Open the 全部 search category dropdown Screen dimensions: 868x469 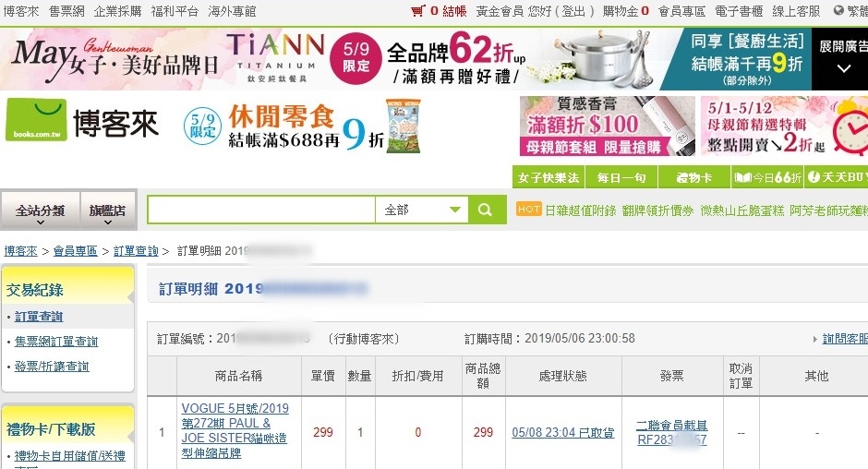pyautogui.click(x=422, y=210)
